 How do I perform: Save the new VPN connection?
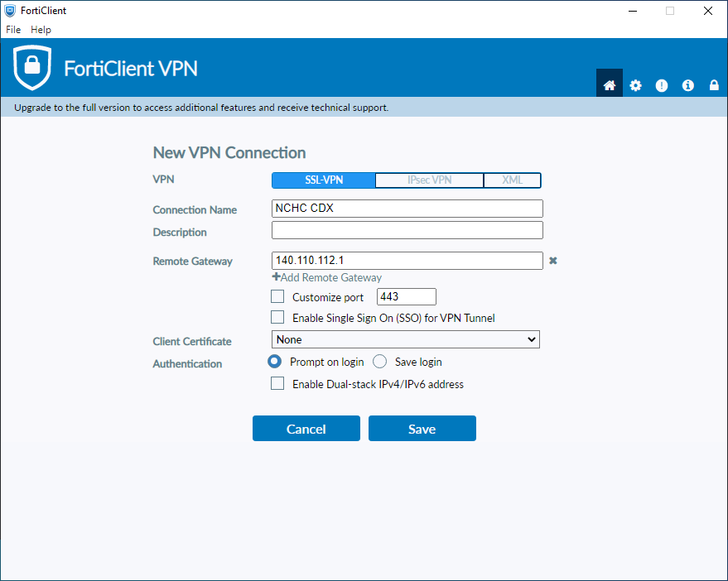click(422, 428)
